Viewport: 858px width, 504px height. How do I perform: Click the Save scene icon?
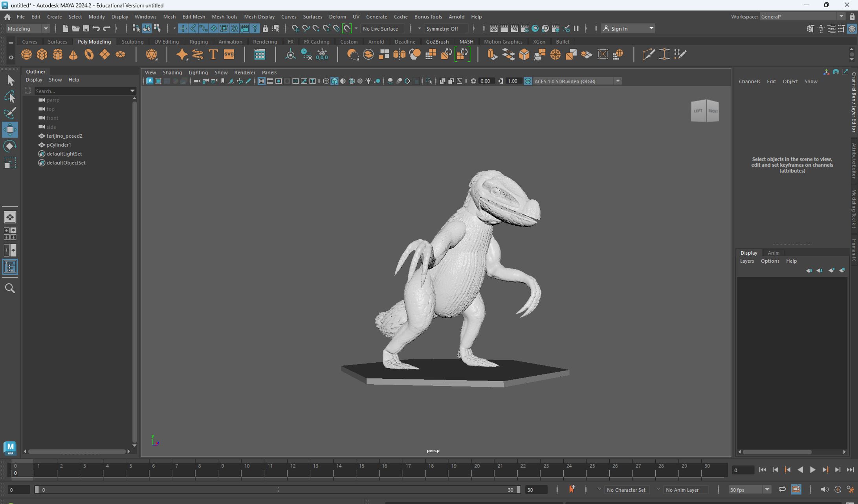(x=86, y=29)
